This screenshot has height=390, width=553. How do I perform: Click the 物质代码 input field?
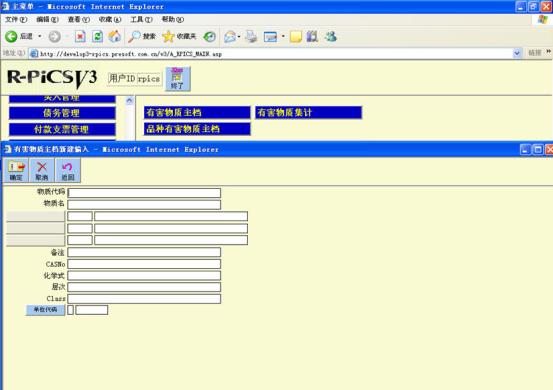click(144, 193)
